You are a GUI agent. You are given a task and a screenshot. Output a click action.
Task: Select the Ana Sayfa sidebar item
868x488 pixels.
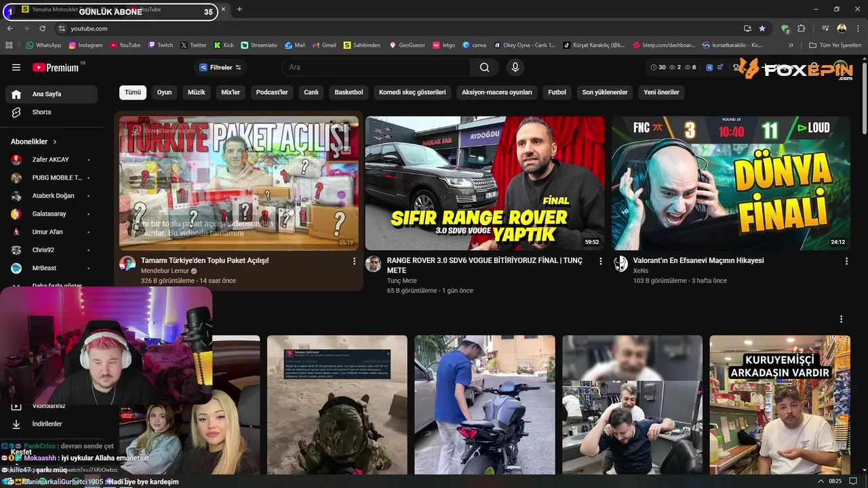pyautogui.click(x=52, y=94)
